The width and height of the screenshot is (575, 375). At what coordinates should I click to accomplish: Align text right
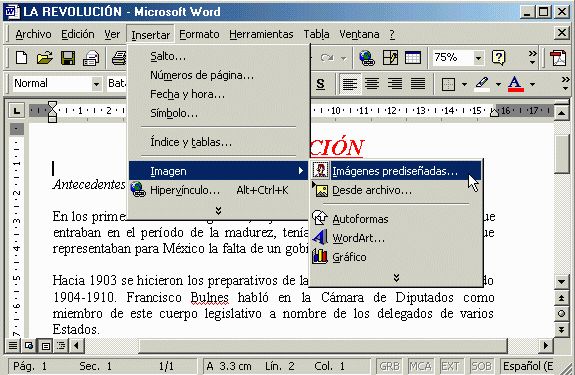coord(395,84)
